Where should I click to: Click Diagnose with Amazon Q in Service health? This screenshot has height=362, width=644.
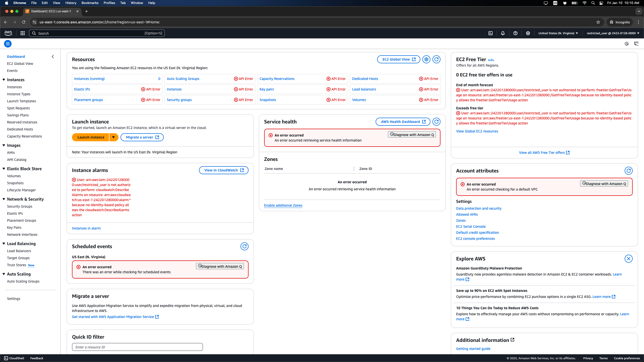412,134
